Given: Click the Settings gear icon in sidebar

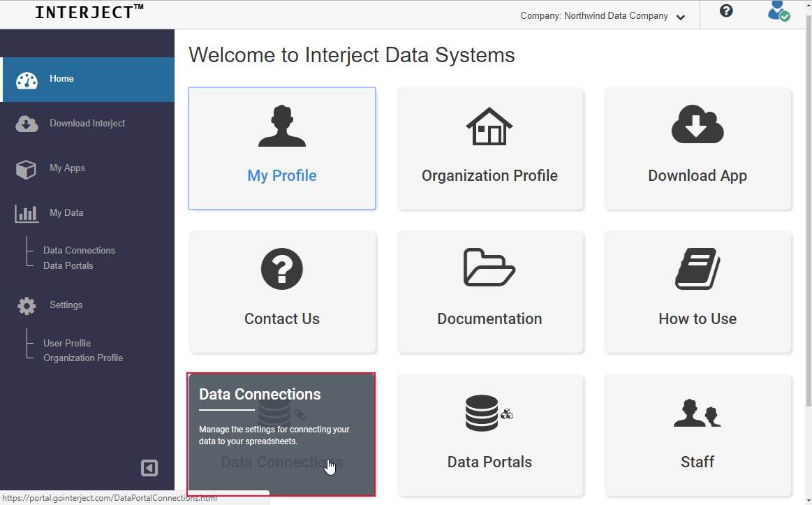Looking at the screenshot, I should pyautogui.click(x=27, y=306).
